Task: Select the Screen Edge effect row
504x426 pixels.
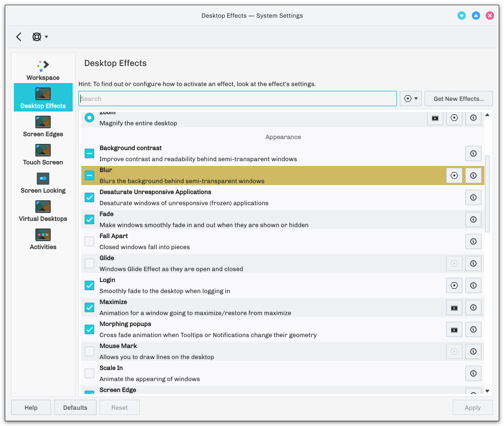Action: pyautogui.click(x=283, y=390)
